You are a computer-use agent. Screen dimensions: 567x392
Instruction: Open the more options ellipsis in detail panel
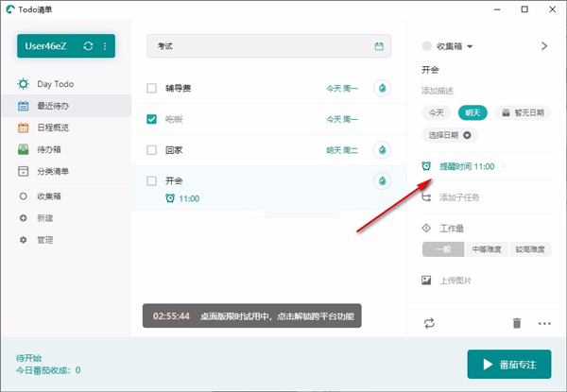[x=544, y=323]
